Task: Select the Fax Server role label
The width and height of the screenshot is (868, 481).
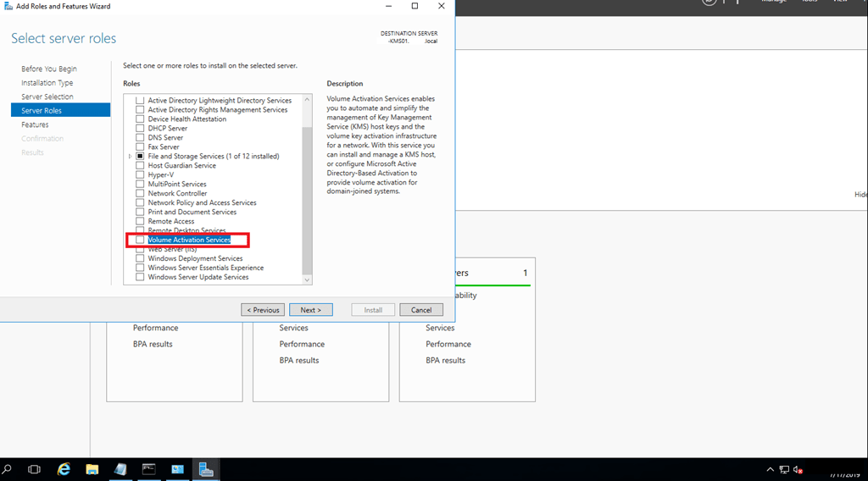Action: pyautogui.click(x=164, y=147)
